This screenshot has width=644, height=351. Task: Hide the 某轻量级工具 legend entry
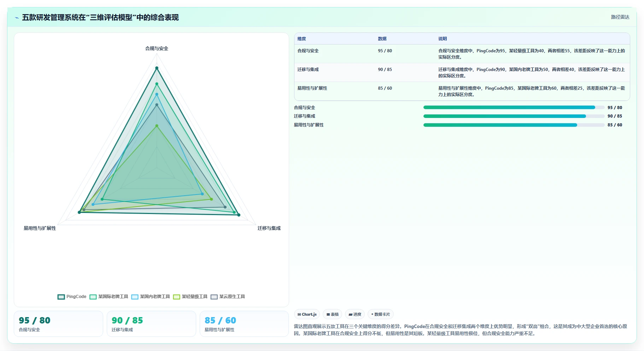coord(190,297)
